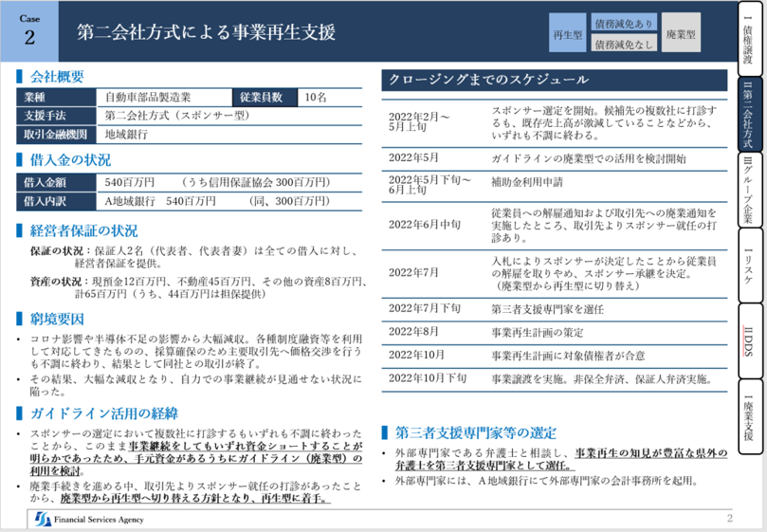Click the 債務減免なし tag box

(x=624, y=43)
